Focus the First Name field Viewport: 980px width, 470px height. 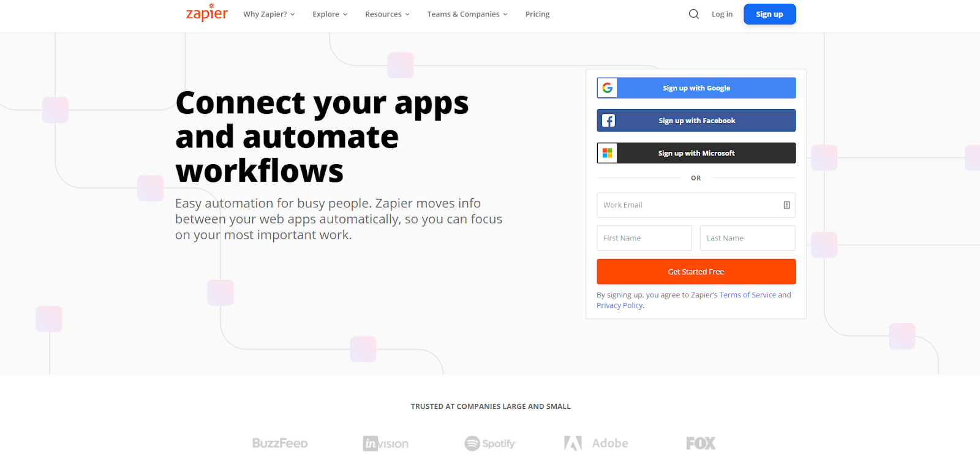(644, 238)
